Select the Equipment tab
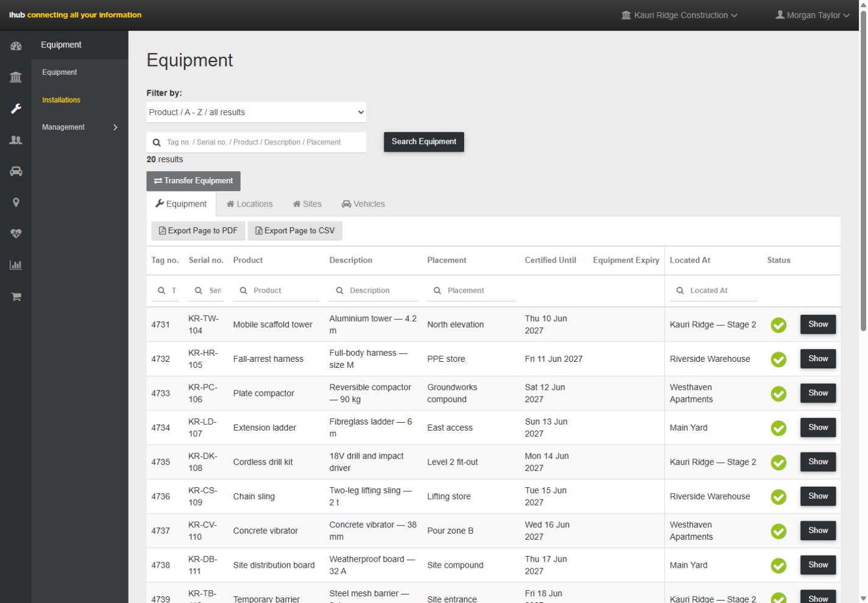This screenshot has width=868, height=603. coord(181,204)
